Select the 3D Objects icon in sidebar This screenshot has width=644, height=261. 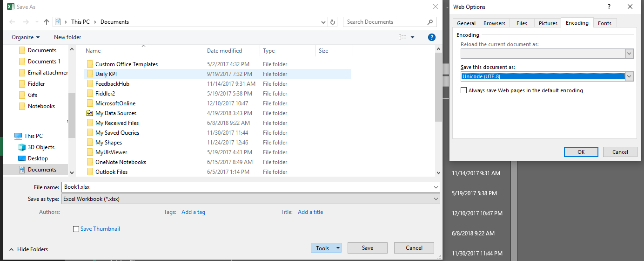pyautogui.click(x=22, y=147)
